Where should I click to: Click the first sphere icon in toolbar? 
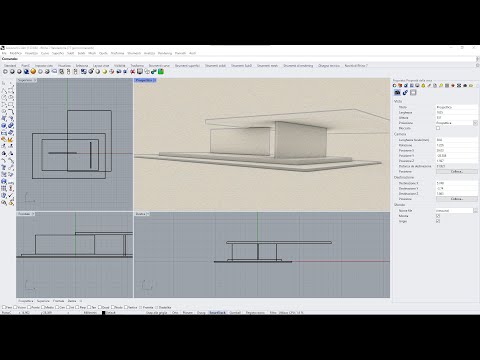[x=5, y=71]
